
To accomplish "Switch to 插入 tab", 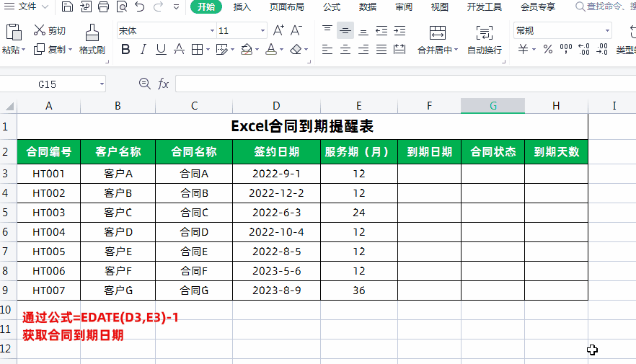I will click(242, 7).
